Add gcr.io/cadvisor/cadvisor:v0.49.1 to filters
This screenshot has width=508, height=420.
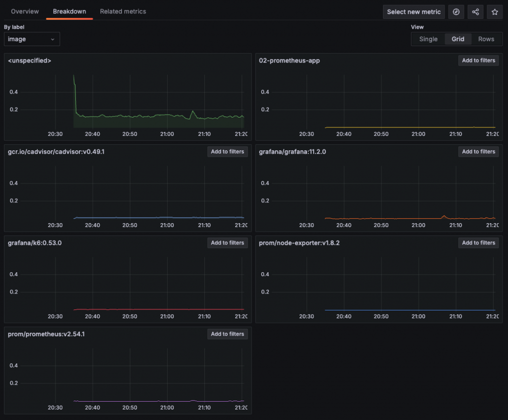pyautogui.click(x=227, y=152)
